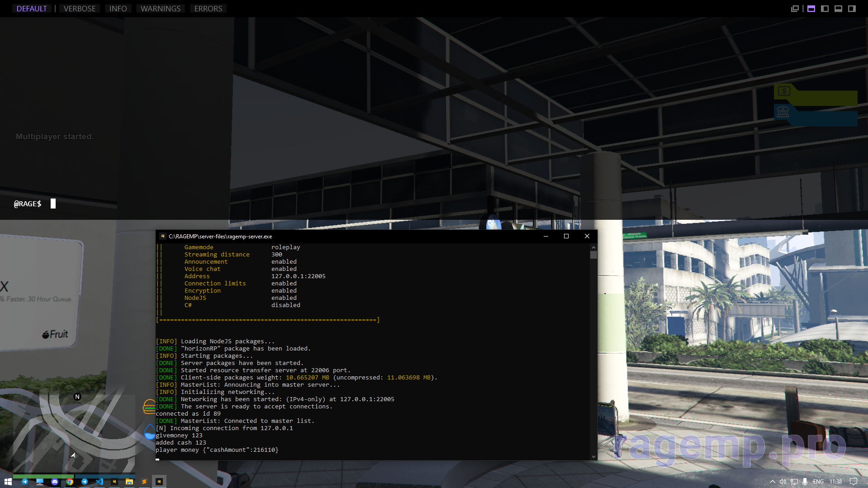Click 'Incoming connection from 127.0.0.1' line
This screenshot has width=868, height=488.
231,428
